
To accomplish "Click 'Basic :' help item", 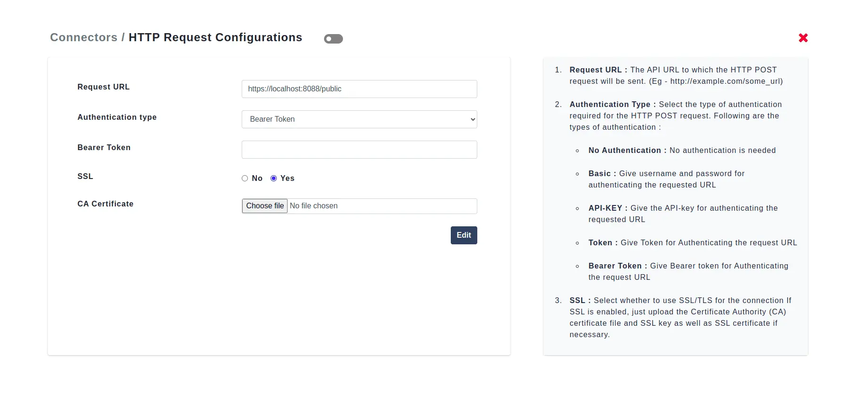I will (x=602, y=174).
